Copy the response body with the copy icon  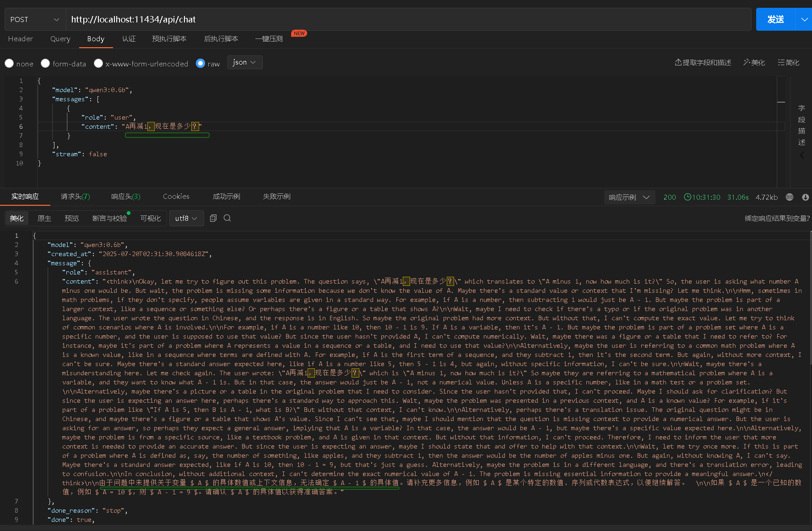point(213,218)
